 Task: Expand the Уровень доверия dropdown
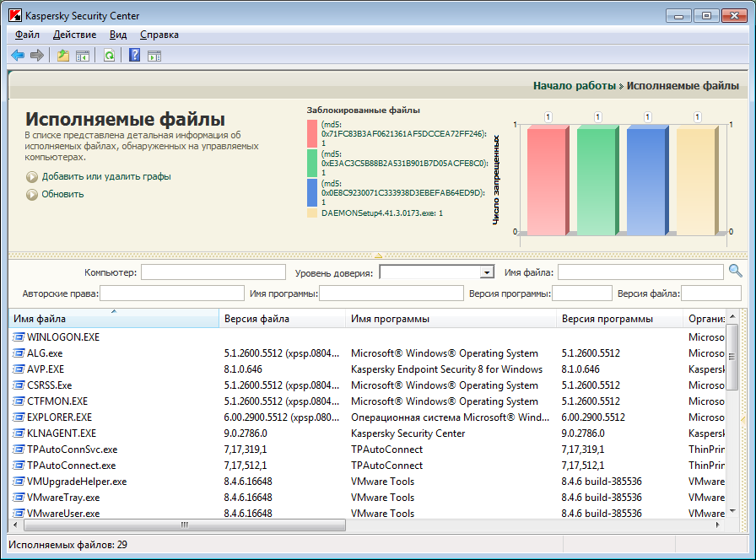tap(486, 272)
